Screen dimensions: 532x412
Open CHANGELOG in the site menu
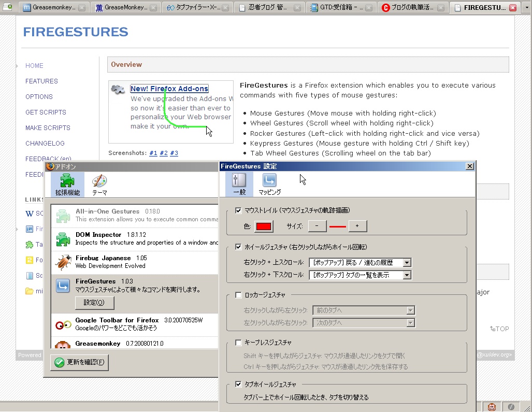click(45, 144)
